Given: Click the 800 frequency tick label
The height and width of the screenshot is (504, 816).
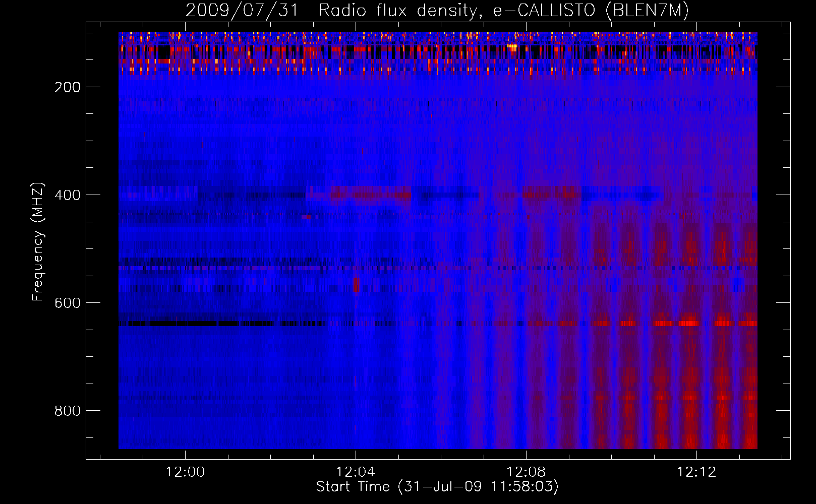Looking at the screenshot, I should point(68,411).
